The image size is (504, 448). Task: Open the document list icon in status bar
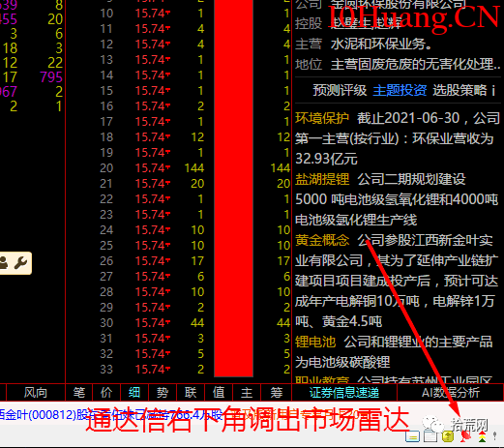point(430,436)
